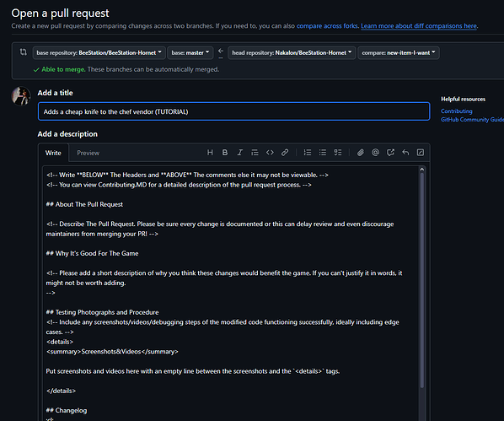The width and height of the screenshot is (504, 421).
Task: Add a link via toolbar icon
Action: tap(285, 153)
